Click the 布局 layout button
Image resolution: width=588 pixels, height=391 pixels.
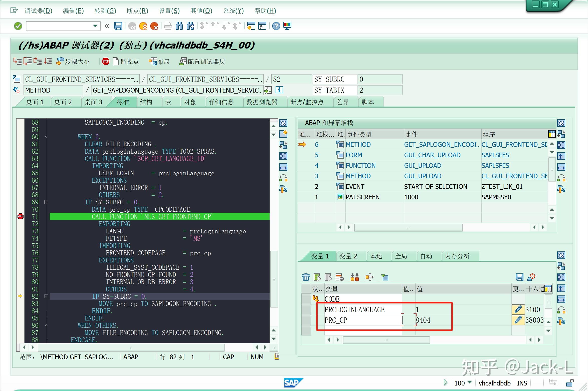159,62
